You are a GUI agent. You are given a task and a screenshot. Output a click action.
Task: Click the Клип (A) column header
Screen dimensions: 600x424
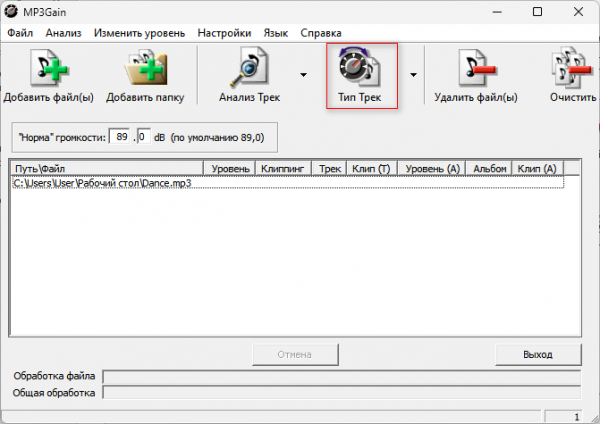[538, 169]
